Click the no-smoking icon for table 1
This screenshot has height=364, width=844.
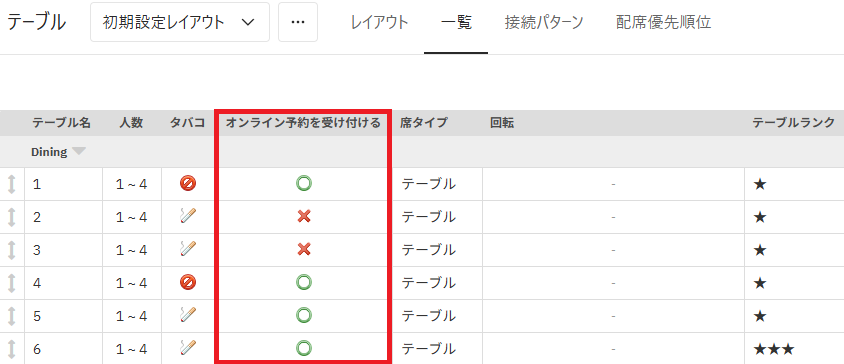188,184
